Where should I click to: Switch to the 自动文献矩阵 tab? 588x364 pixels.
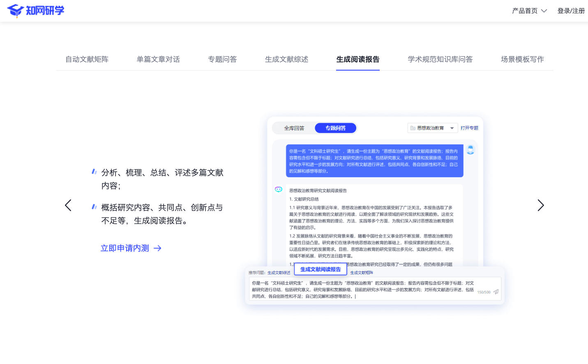(x=86, y=59)
